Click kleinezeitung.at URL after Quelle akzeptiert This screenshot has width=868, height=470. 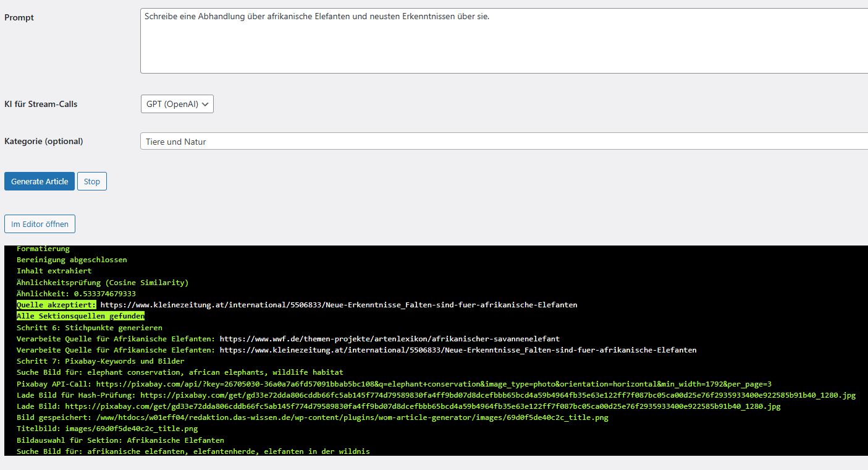(x=339, y=305)
